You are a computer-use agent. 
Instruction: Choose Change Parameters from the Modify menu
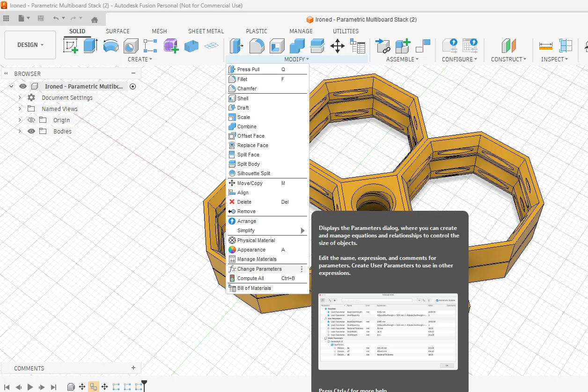pos(258,269)
